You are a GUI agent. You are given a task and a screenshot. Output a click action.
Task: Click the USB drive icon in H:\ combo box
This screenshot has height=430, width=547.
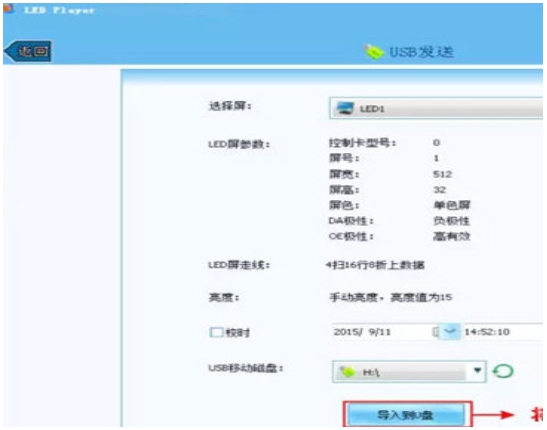point(347,372)
